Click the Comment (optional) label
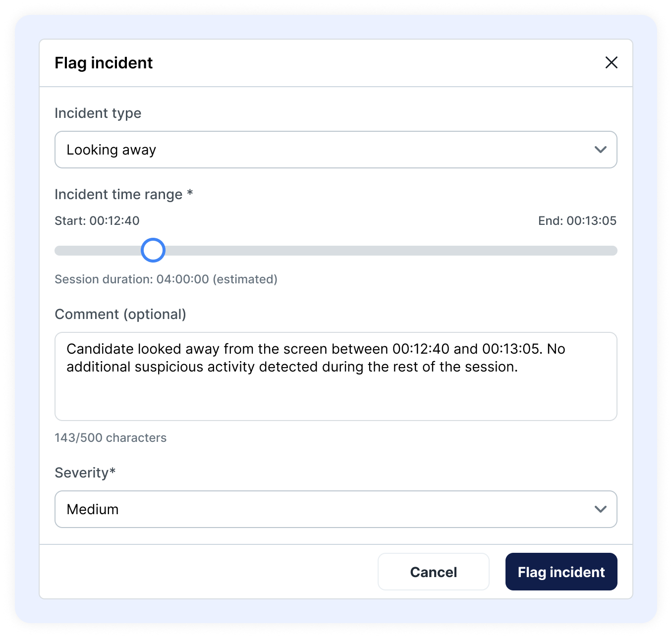Image resolution: width=672 pixels, height=638 pixels. 120,315
